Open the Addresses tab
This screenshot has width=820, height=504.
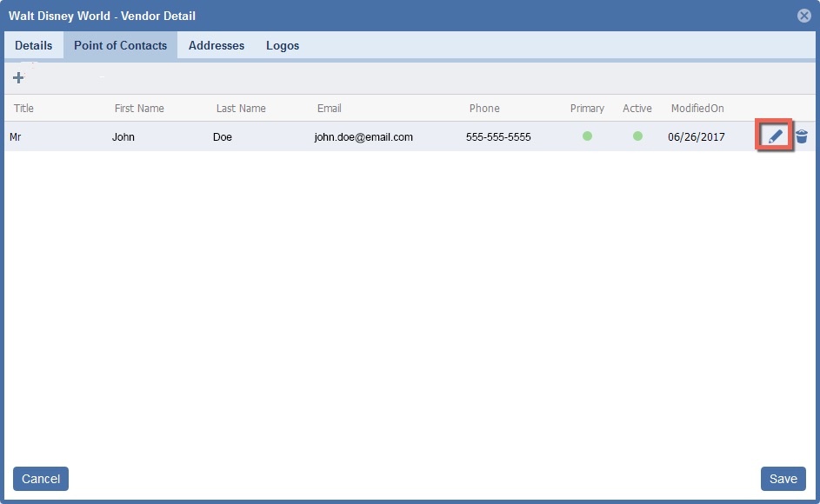coord(217,45)
